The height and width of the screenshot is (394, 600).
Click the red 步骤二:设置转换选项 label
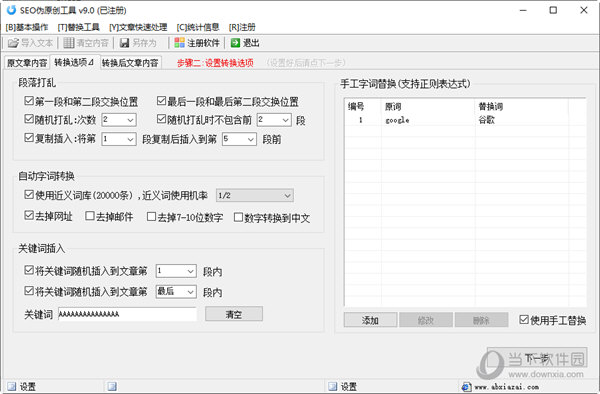click(215, 63)
